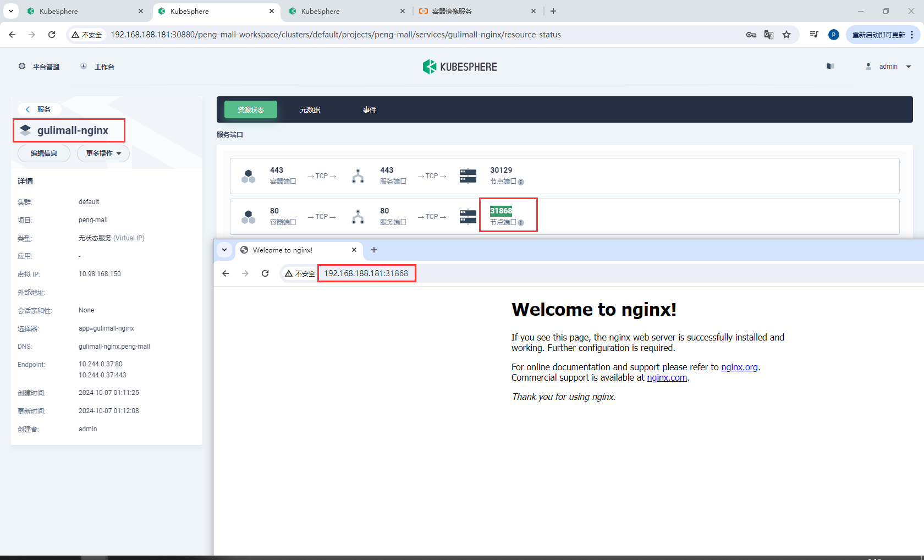
Task: Click the KubeSphere logo
Action: [460, 67]
